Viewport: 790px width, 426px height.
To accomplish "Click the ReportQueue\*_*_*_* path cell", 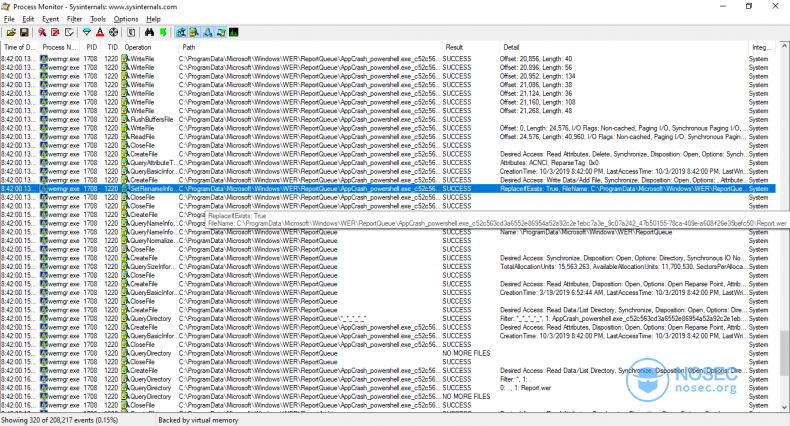I will tap(272, 318).
